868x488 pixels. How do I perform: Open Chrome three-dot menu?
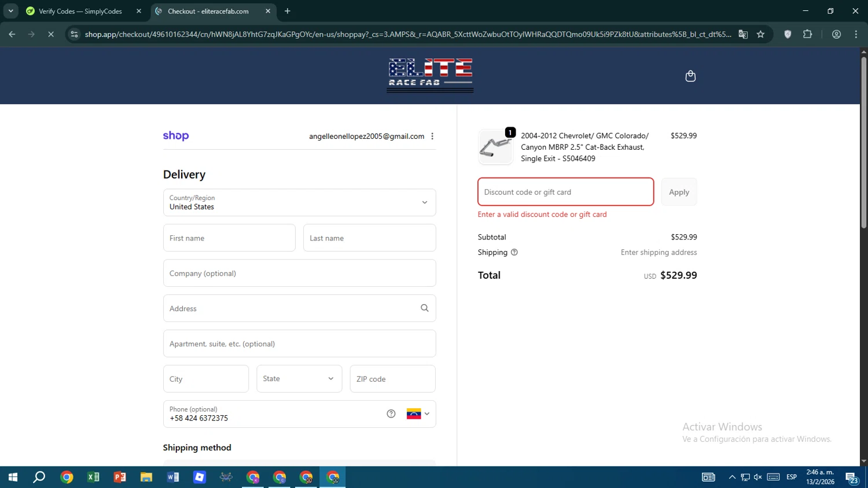[x=856, y=34]
